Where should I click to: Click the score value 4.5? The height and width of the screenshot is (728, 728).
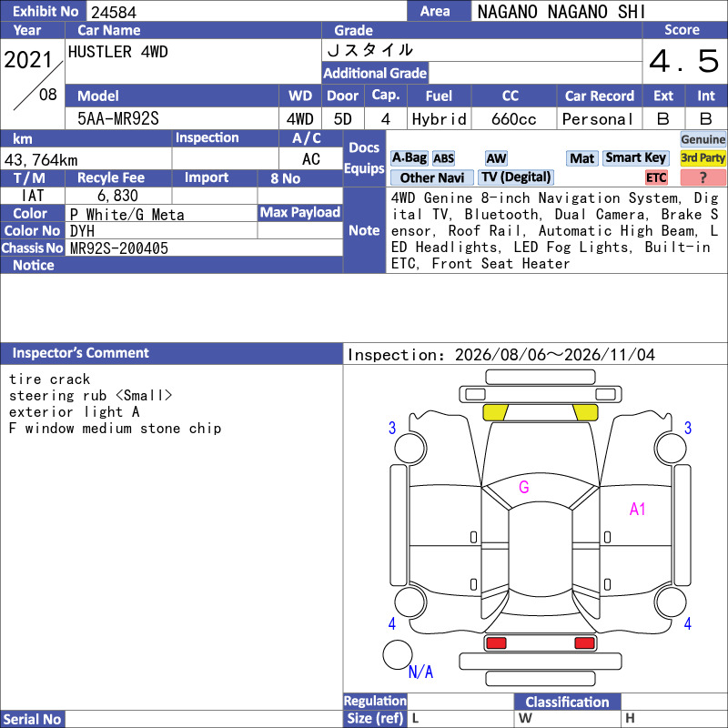pyautogui.click(x=684, y=61)
